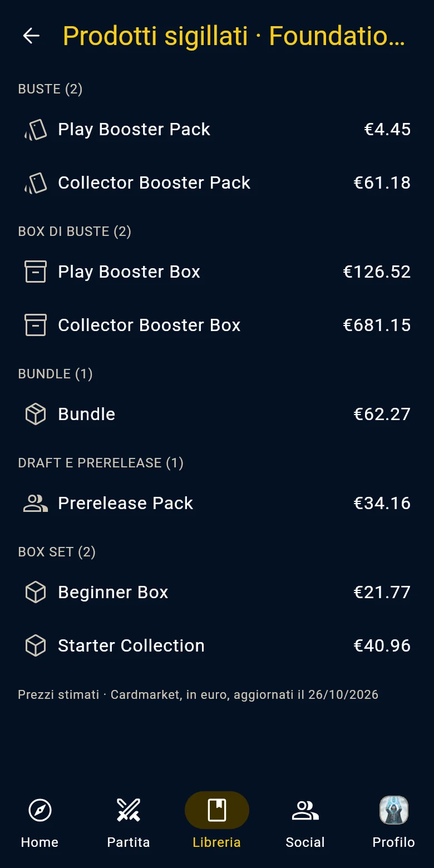Open the Social tab

[305, 822]
